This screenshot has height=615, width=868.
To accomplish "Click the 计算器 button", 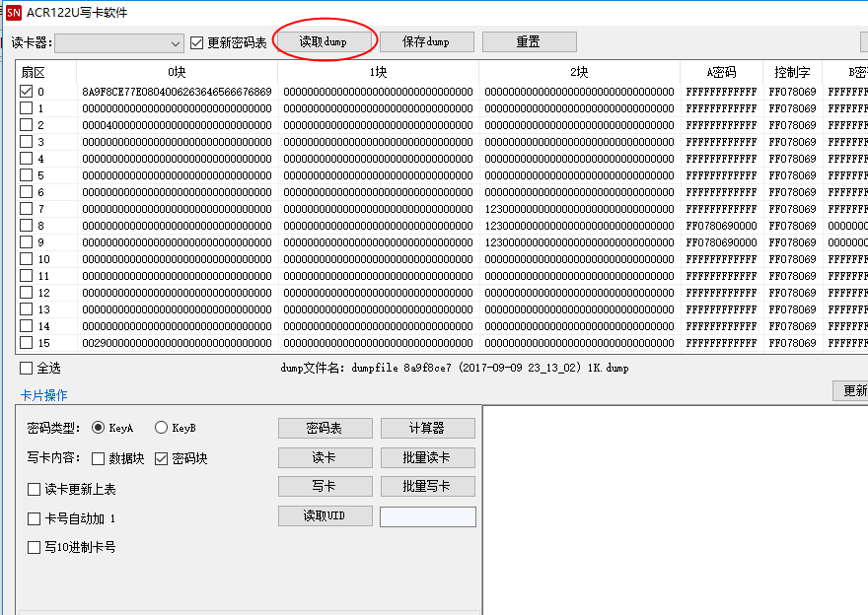I will pos(427,428).
